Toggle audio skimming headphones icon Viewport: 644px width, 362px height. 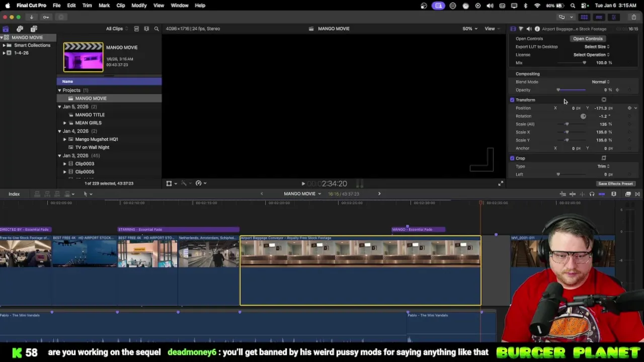pyautogui.click(x=592, y=194)
